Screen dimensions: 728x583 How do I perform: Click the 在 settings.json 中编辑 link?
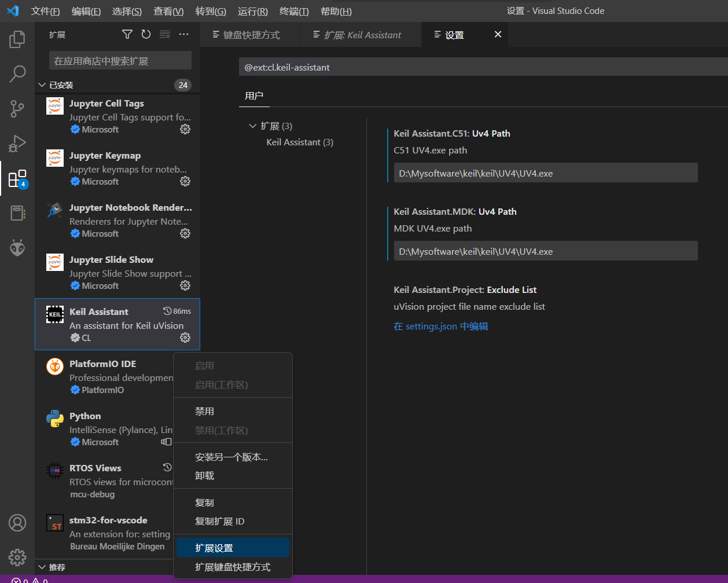(441, 327)
